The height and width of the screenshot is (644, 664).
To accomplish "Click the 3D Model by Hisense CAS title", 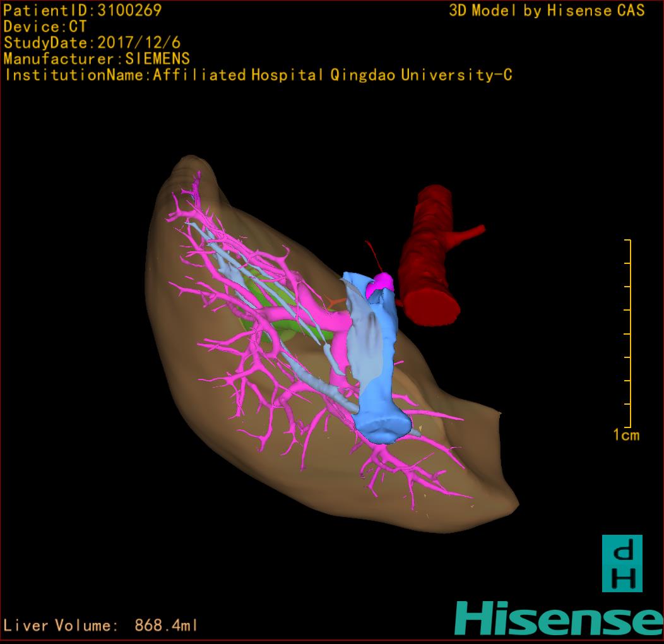I will pos(547,11).
